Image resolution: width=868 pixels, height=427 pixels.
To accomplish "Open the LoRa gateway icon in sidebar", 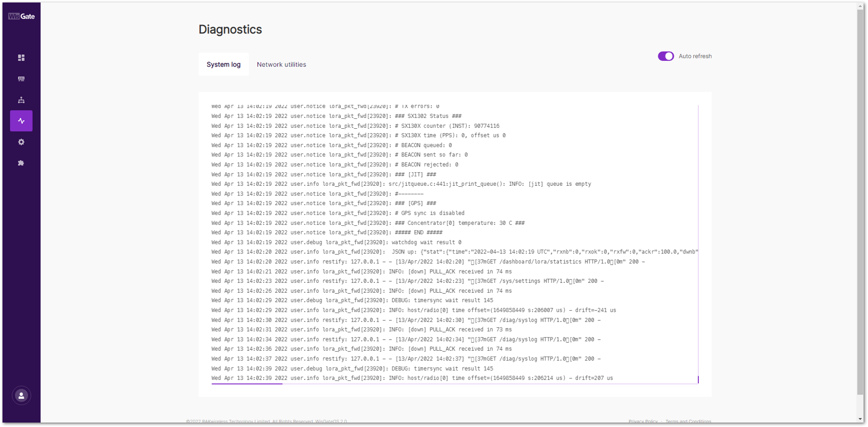I will 21,79.
